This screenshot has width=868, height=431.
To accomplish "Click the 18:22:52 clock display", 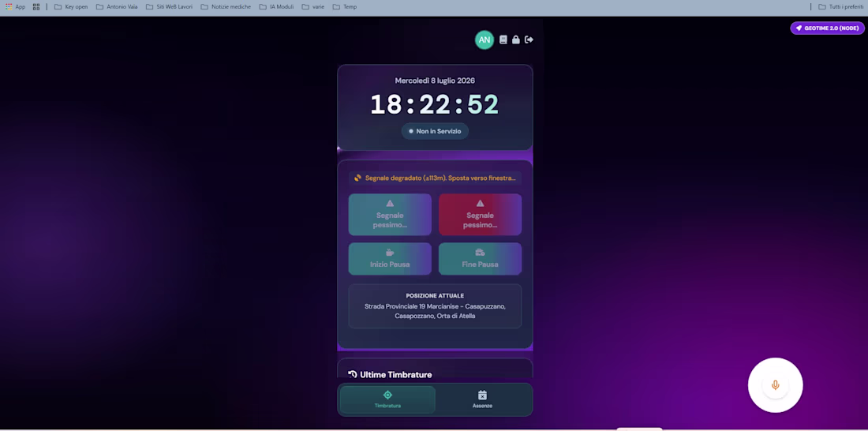I will (x=435, y=104).
